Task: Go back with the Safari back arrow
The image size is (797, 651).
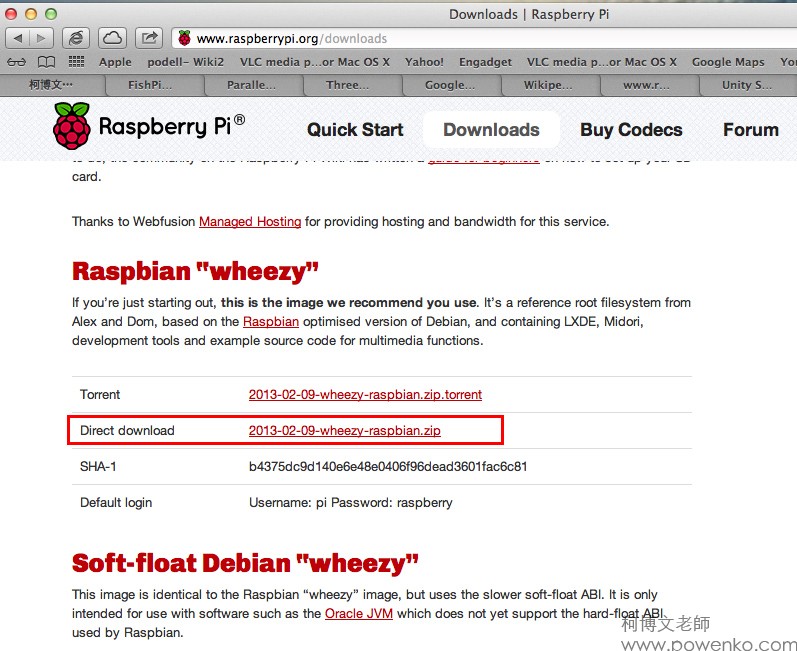Action: [18, 38]
